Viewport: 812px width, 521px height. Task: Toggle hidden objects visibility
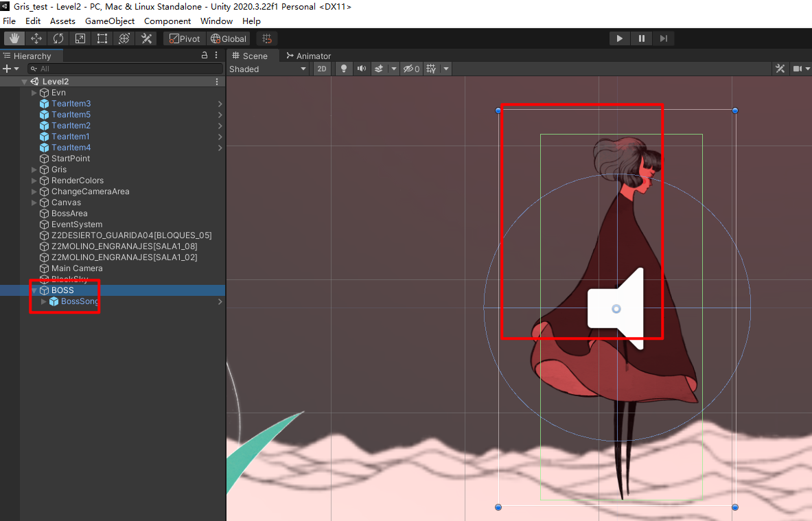click(x=411, y=69)
